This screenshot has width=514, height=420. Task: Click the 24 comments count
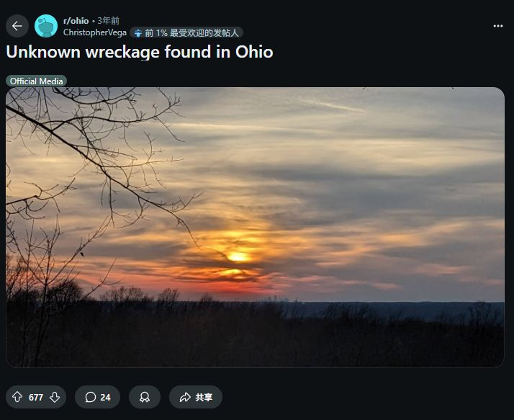point(105,398)
